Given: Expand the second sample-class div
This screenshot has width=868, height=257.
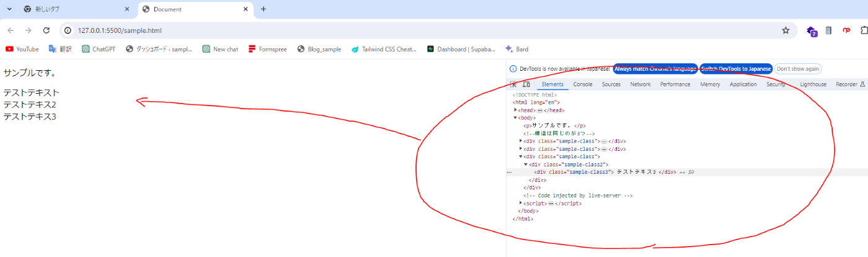Looking at the screenshot, I should click(x=521, y=149).
